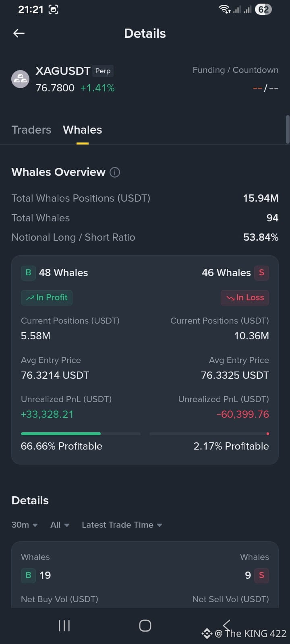This screenshot has height=644, width=290.
Task: Tap the Perp tag next to XAGUSDT
Action: tap(103, 71)
